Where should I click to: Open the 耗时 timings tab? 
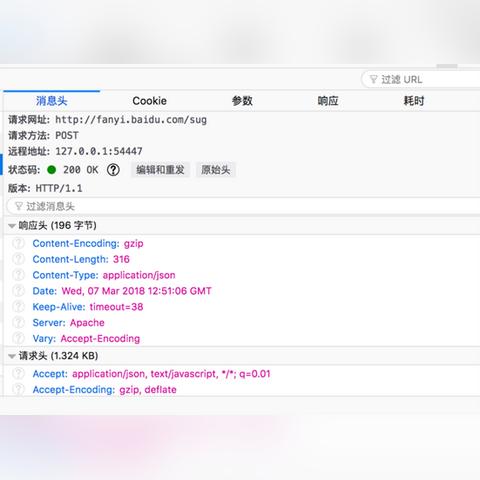tap(414, 101)
